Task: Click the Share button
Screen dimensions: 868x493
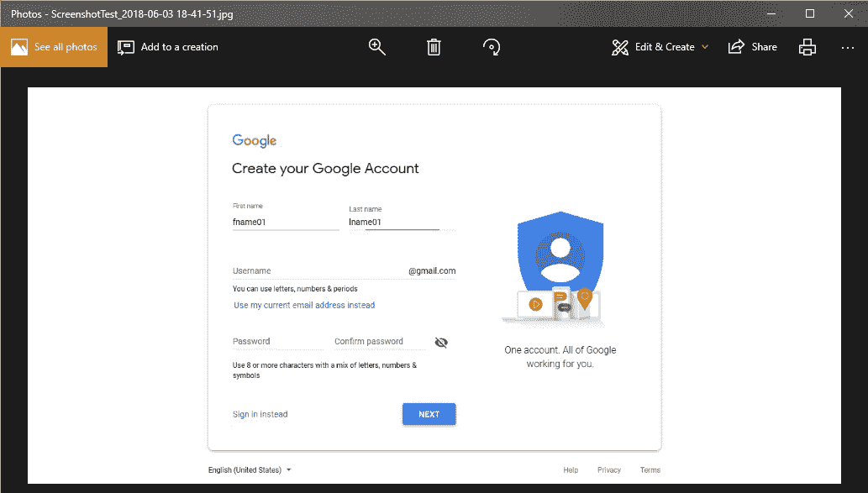Action: coord(753,47)
